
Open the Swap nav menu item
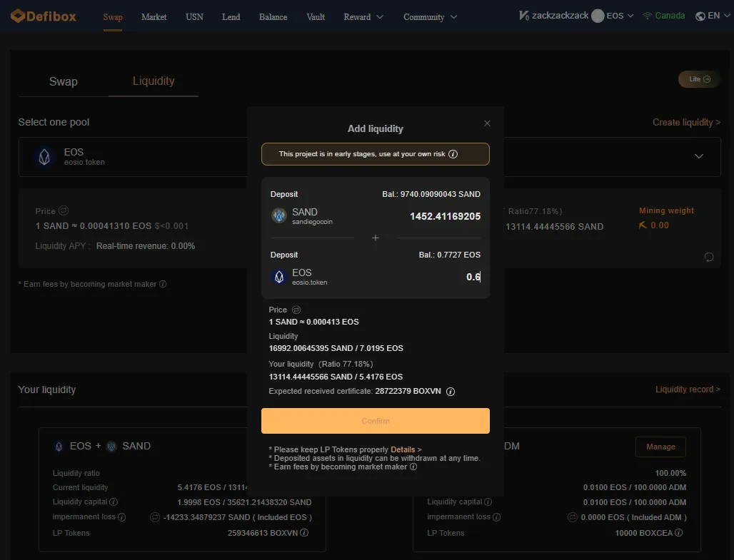(112, 17)
